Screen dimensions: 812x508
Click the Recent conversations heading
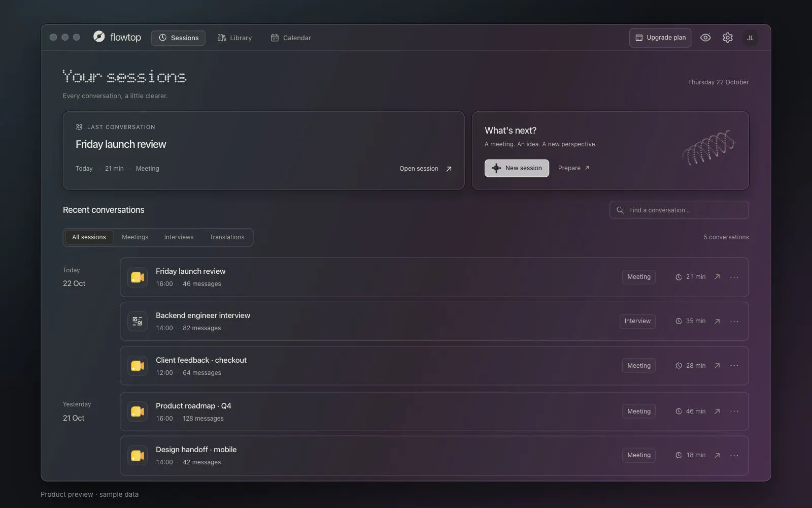pyautogui.click(x=104, y=210)
